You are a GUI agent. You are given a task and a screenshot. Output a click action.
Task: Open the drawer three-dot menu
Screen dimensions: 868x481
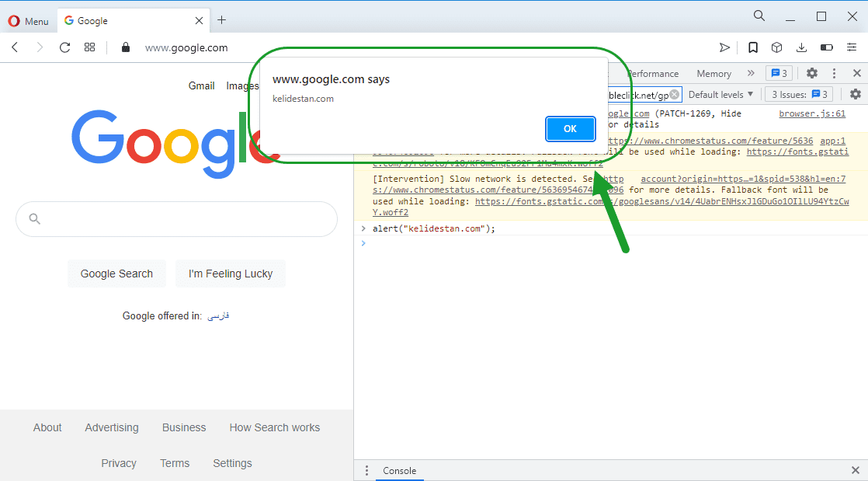coord(366,470)
